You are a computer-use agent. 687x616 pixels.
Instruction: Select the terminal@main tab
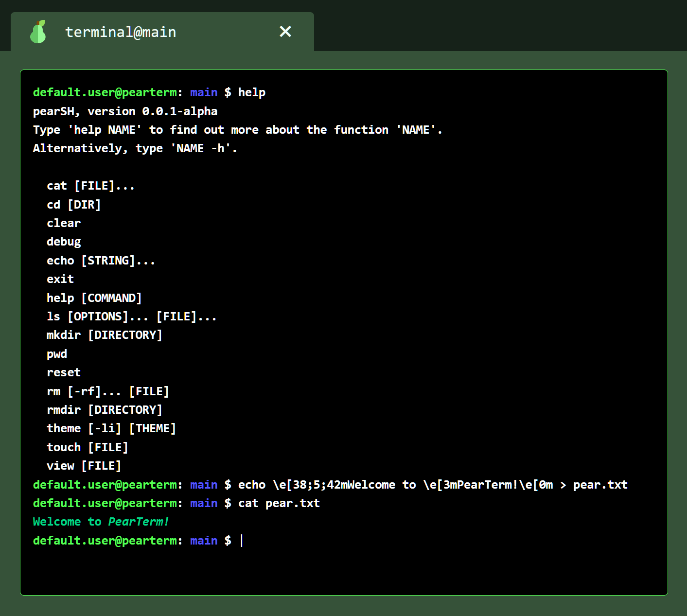(162, 32)
